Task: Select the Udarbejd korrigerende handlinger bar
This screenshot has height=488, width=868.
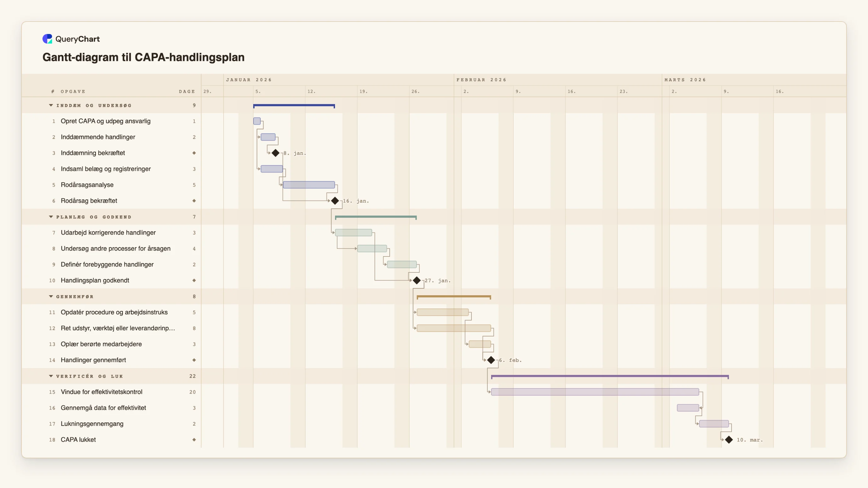Action: (354, 233)
